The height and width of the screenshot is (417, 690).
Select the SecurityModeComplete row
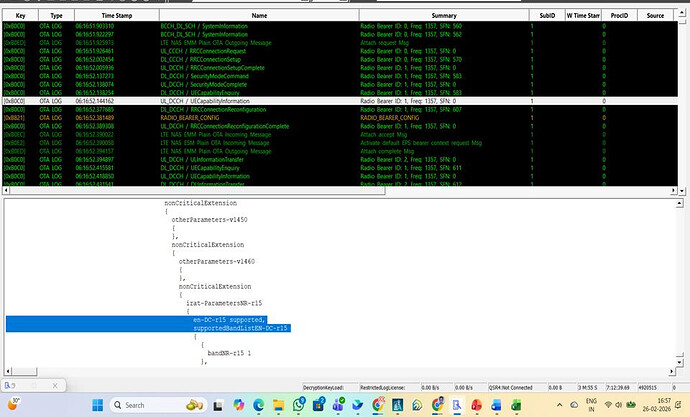pyautogui.click(x=340, y=84)
